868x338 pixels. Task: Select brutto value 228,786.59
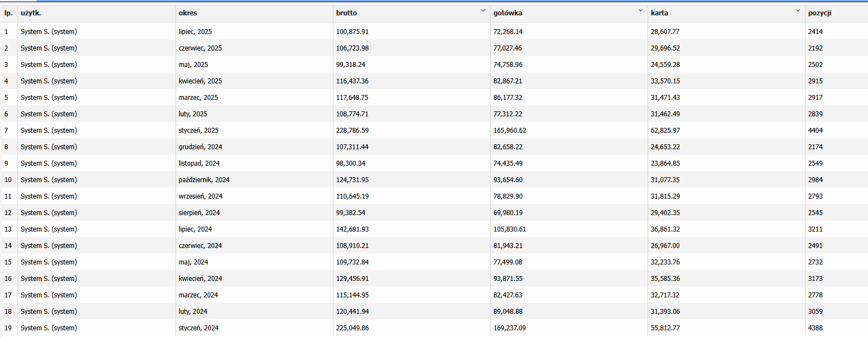tap(352, 131)
